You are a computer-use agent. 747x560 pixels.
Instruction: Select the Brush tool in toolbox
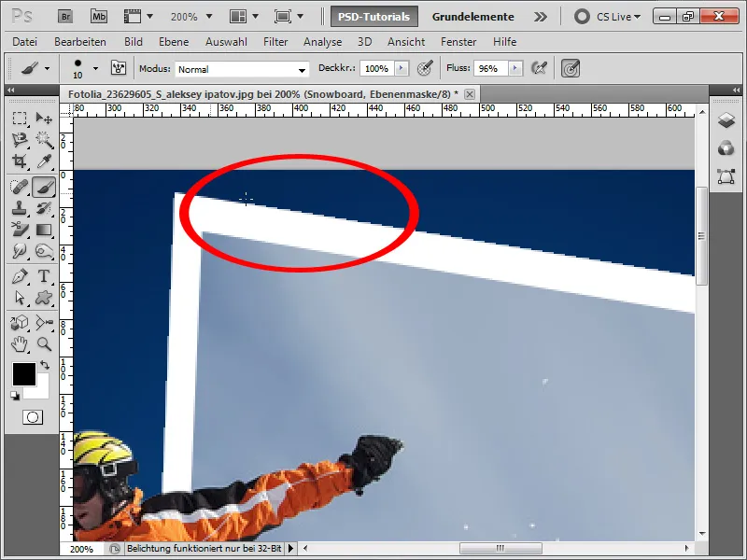[x=44, y=187]
